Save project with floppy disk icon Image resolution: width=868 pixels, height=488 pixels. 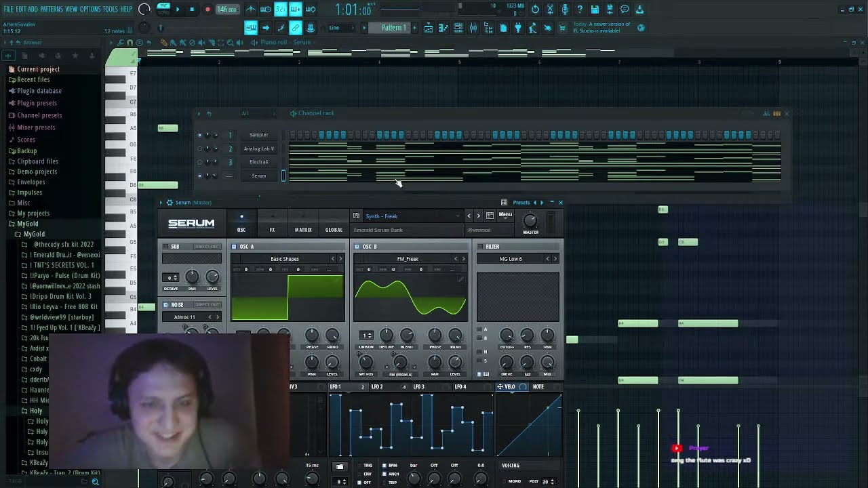(x=595, y=9)
